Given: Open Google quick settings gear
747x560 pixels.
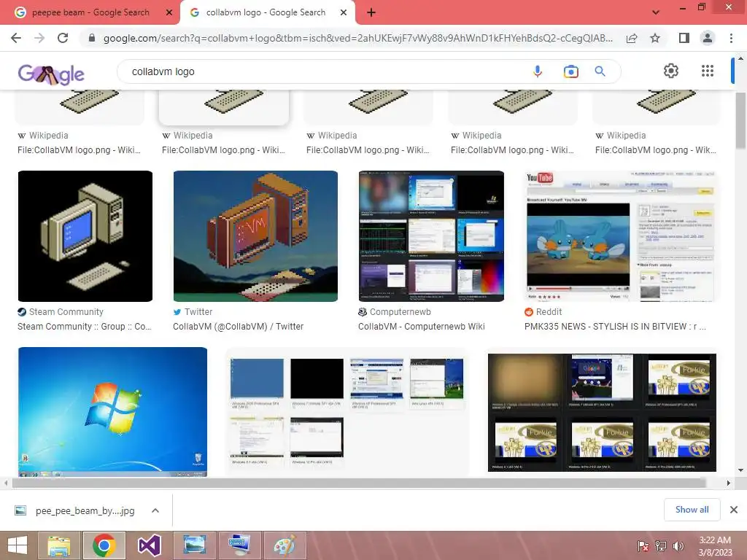Looking at the screenshot, I should tap(671, 71).
